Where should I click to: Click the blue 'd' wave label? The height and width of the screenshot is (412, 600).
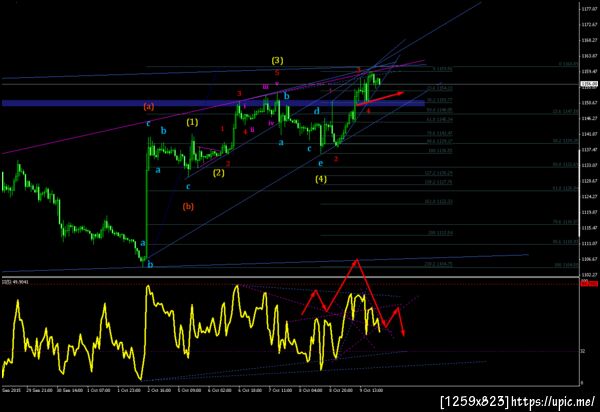point(316,111)
